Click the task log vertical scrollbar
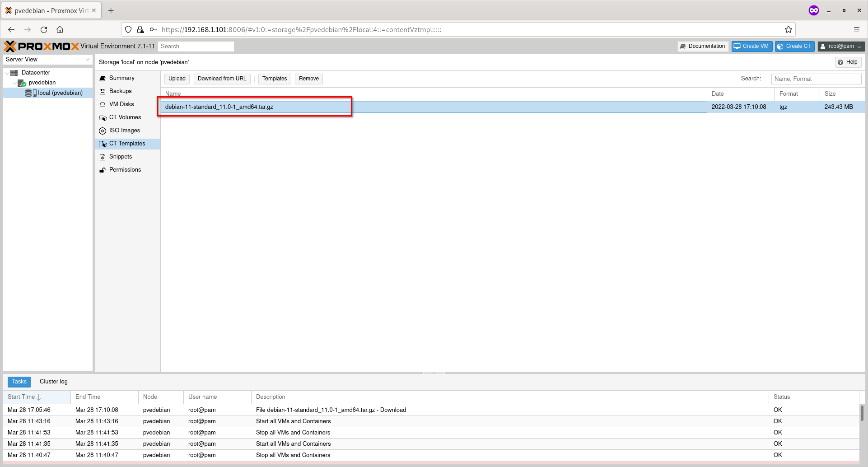Viewport: 868px width, 467px height. [x=862, y=413]
